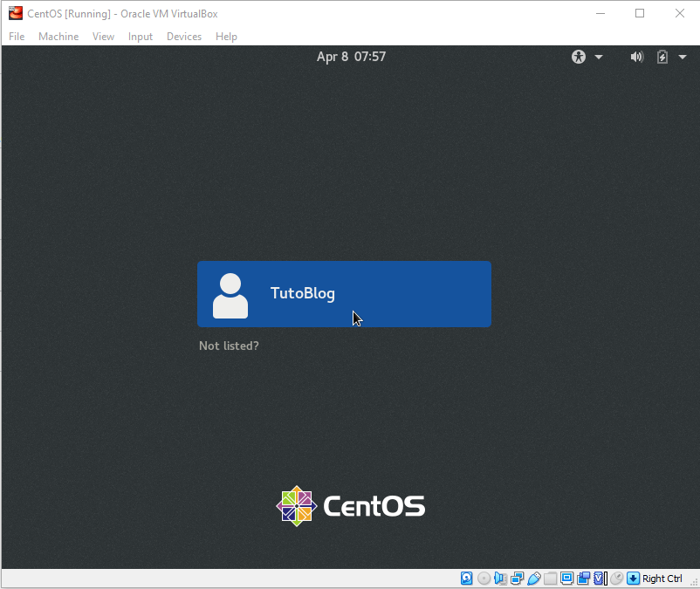Click the volume speaker icon
The image size is (700, 589).
pos(637,57)
